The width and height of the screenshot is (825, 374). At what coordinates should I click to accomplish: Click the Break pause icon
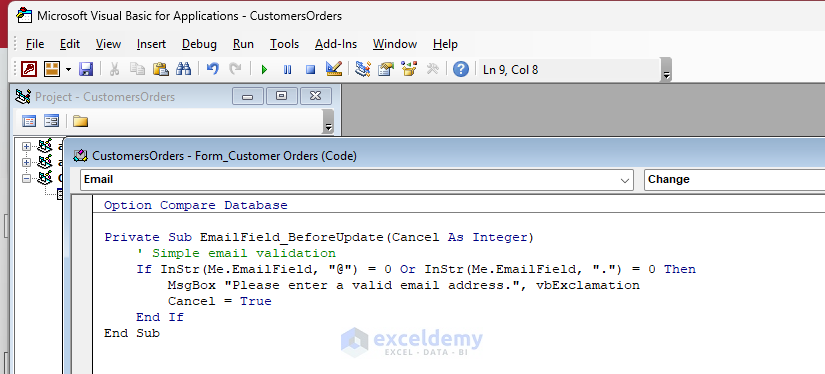point(287,69)
